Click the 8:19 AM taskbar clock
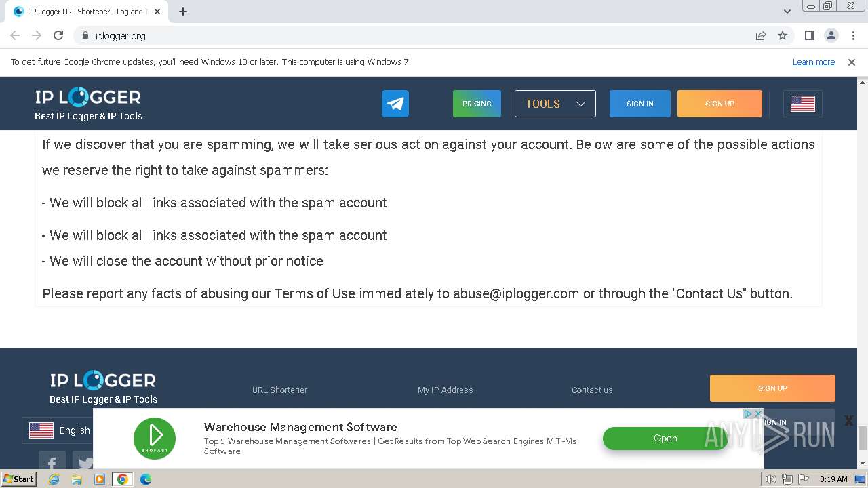 833,479
